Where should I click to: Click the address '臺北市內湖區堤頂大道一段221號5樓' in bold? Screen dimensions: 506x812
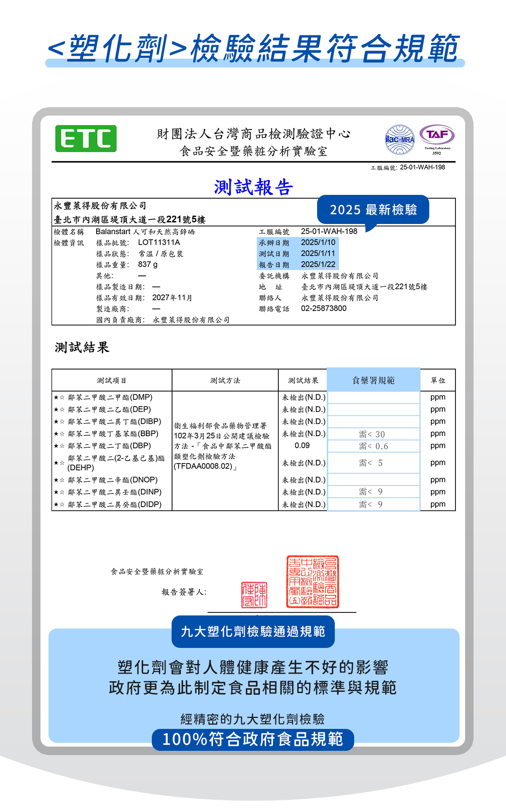coord(129,219)
